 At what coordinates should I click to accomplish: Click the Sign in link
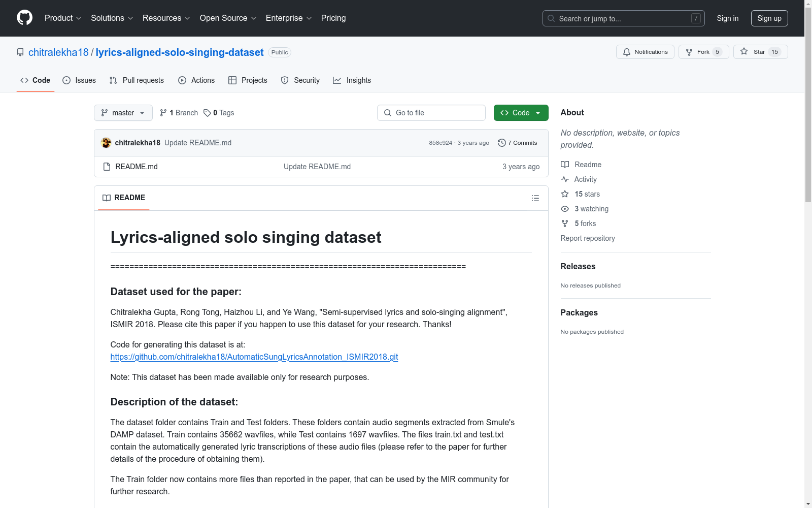click(728, 18)
